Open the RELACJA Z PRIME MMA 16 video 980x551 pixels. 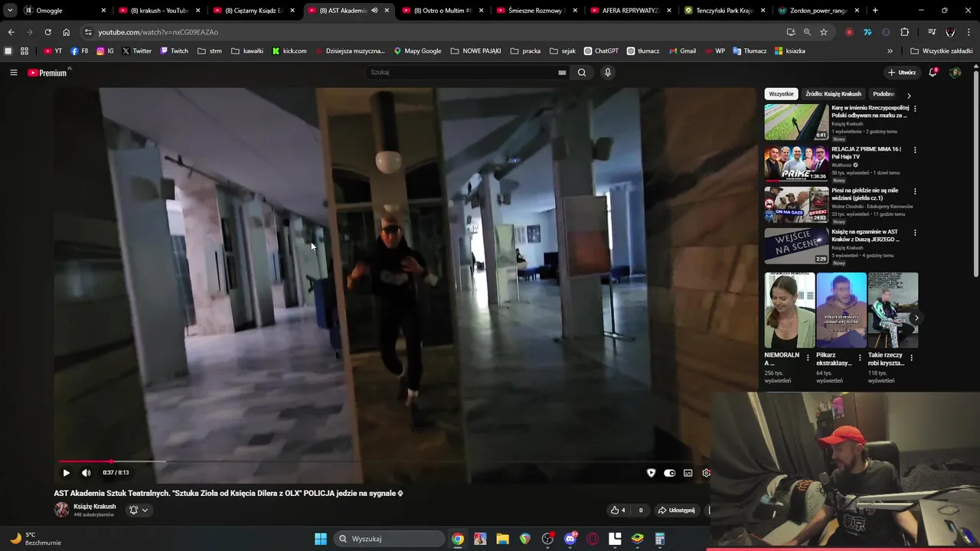(796, 163)
